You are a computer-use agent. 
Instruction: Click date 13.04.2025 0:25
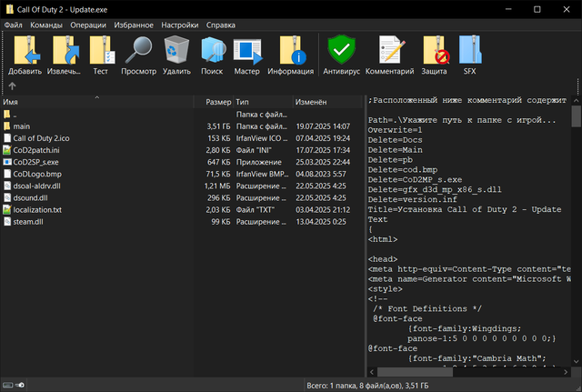321,222
